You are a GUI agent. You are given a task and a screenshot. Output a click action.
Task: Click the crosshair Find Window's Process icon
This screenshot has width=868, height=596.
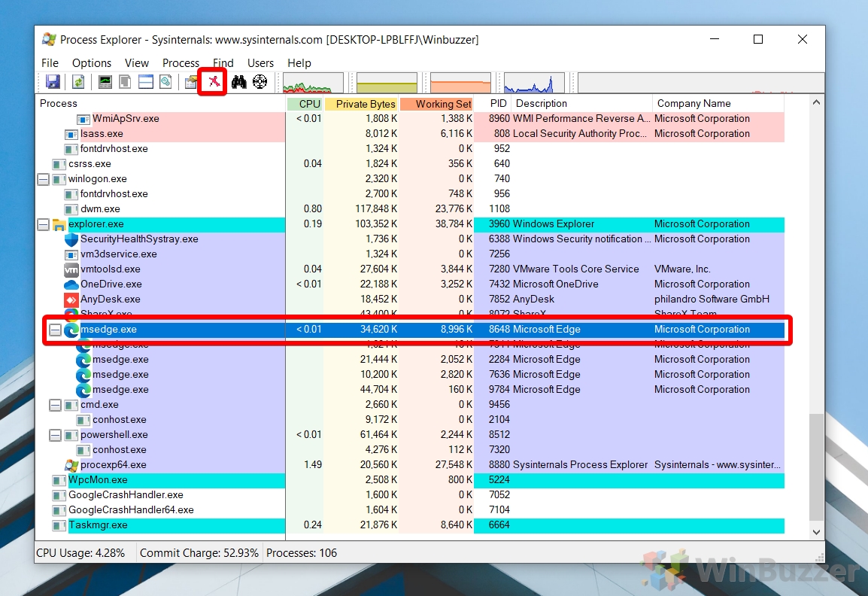coord(259,82)
